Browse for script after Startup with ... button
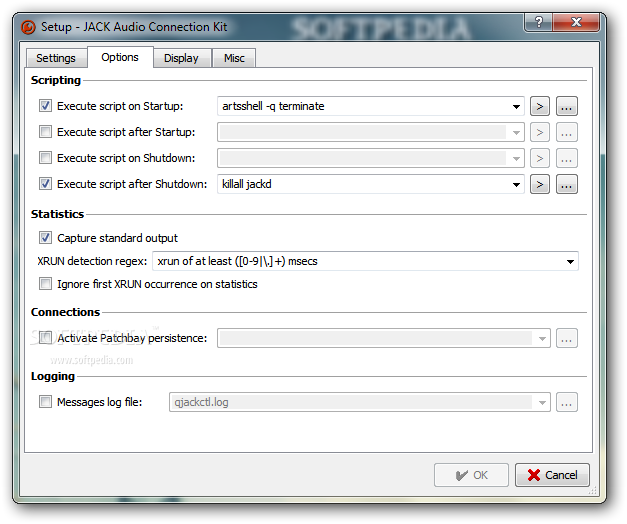627x524 pixels. click(x=567, y=132)
